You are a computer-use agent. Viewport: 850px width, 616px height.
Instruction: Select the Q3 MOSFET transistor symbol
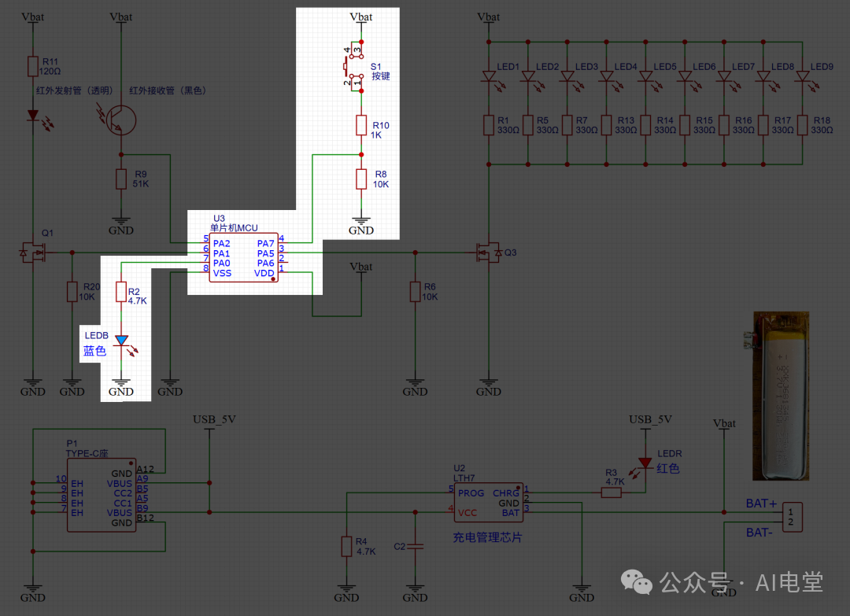pos(490,253)
